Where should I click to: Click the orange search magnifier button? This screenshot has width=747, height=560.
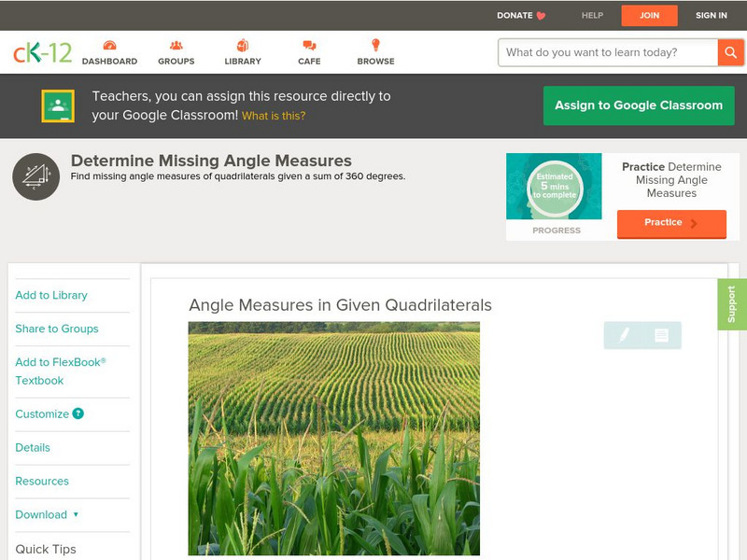point(730,52)
